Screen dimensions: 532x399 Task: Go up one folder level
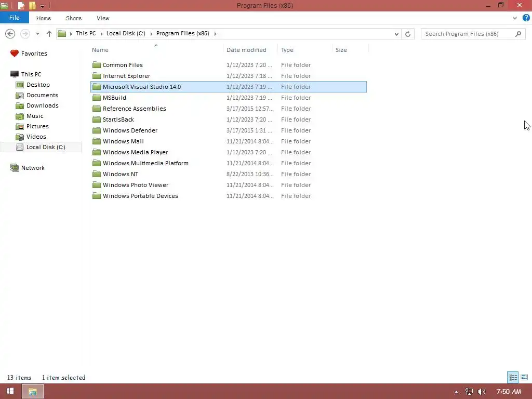(49, 34)
